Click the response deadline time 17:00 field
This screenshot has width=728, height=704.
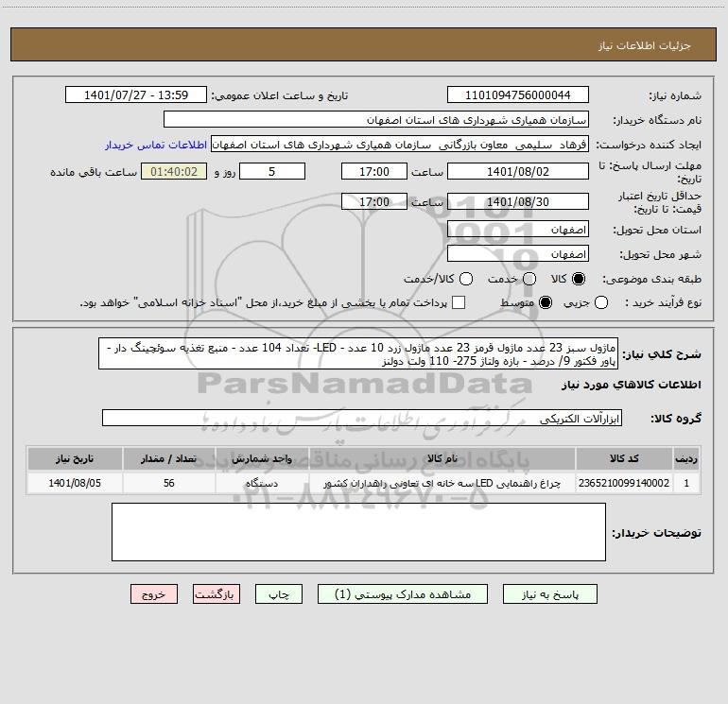[374, 171]
